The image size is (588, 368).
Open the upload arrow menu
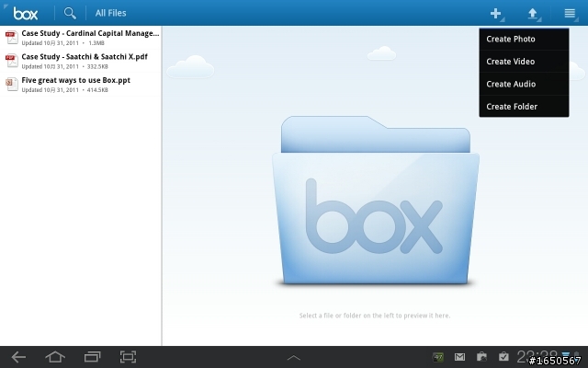[x=533, y=14]
